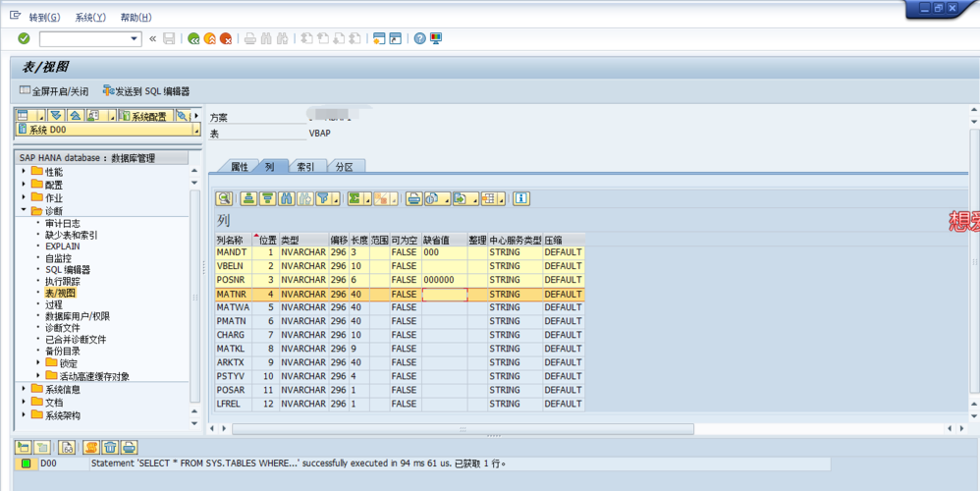Viewport: 980px width, 491px height.
Task: Open the Help question mark icon
Action: pyautogui.click(x=420, y=38)
